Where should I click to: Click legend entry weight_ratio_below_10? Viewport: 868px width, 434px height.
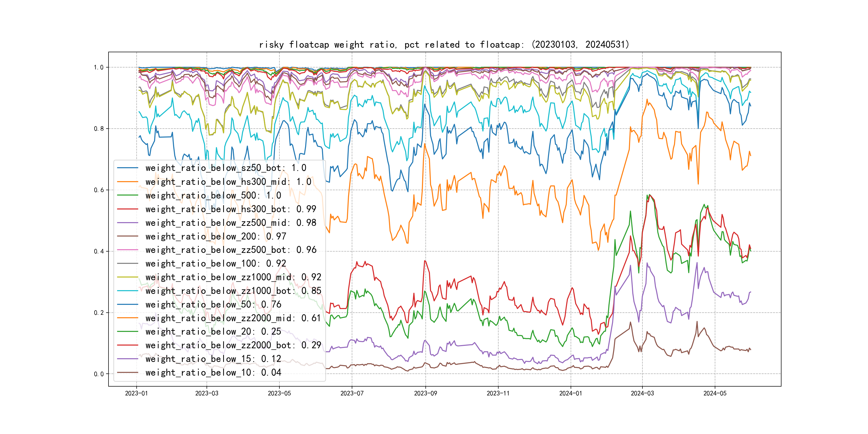pos(213,373)
